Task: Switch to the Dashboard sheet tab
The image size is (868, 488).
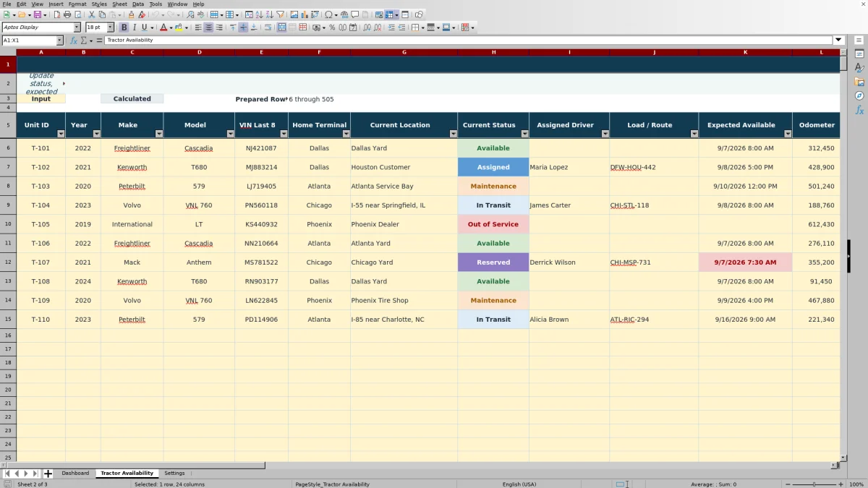Action: click(x=75, y=474)
